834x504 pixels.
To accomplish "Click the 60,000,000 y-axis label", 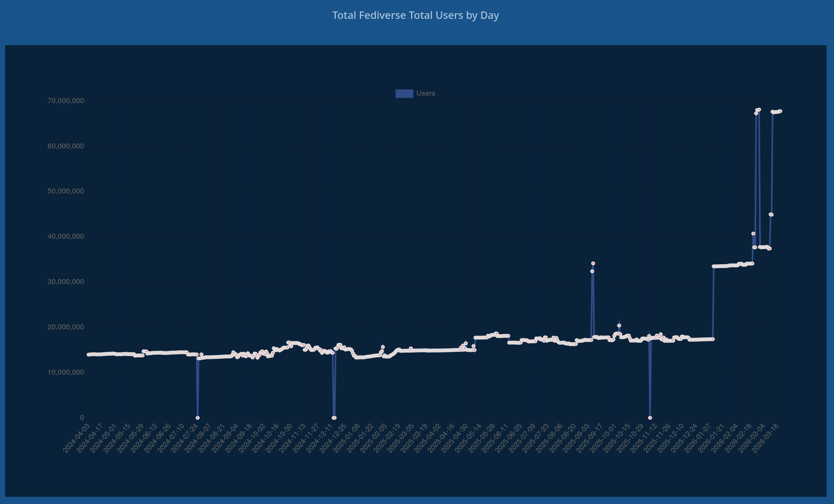I will point(66,146).
